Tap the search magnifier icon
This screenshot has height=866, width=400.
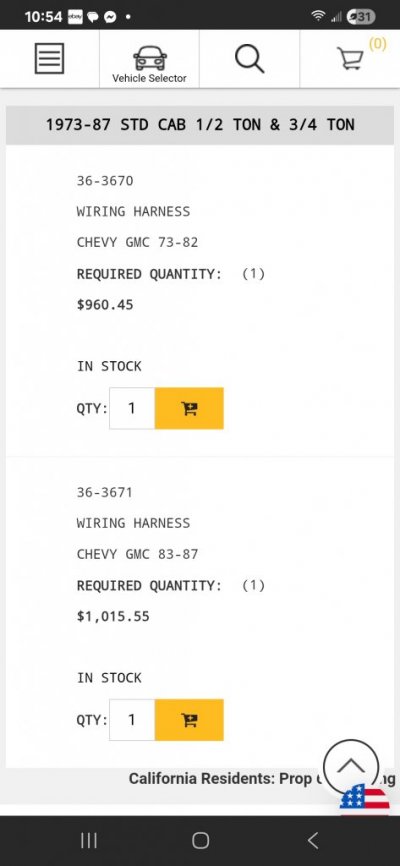point(250,59)
